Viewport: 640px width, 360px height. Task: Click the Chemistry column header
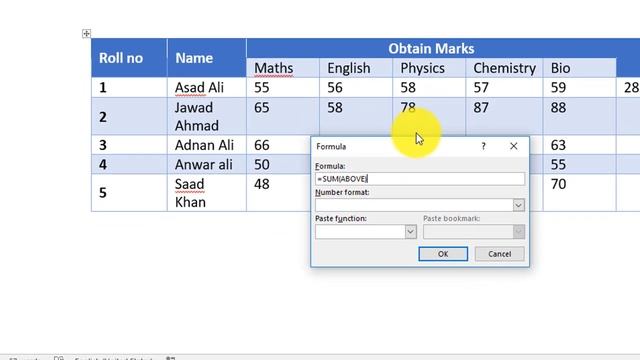coord(504,68)
